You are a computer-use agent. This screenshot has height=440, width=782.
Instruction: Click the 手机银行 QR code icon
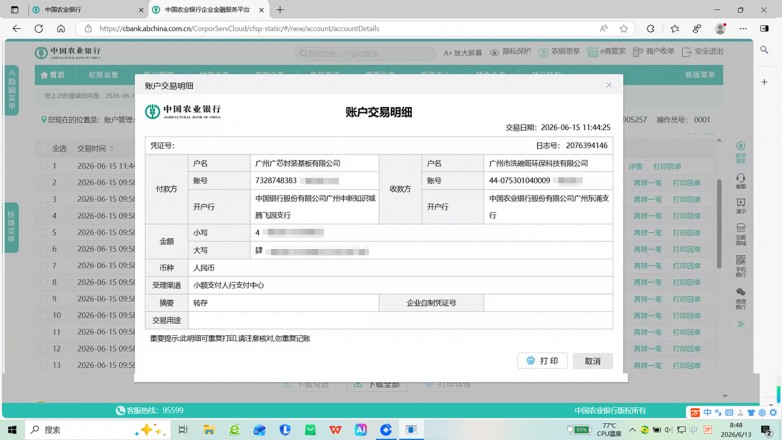tap(741, 266)
